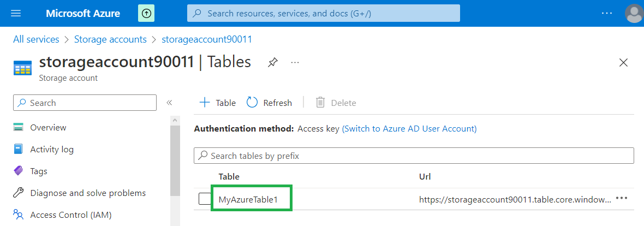Pin the Tables blade to dashboard

(272, 62)
